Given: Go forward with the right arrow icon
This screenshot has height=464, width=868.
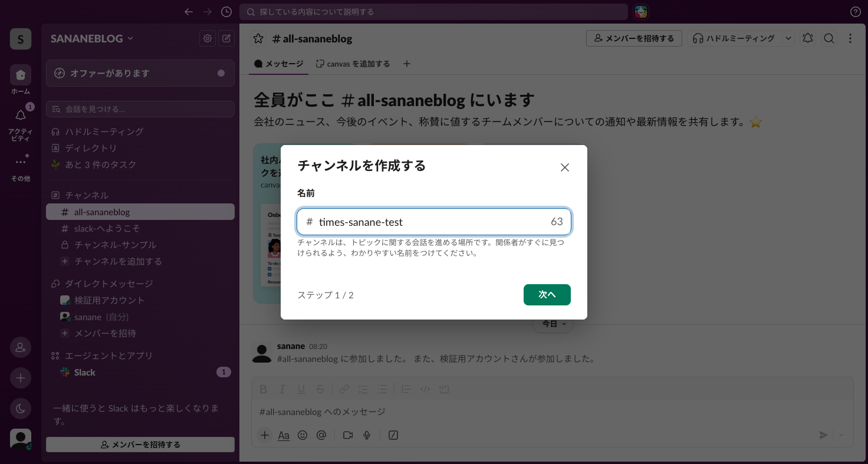Looking at the screenshot, I should (x=207, y=12).
